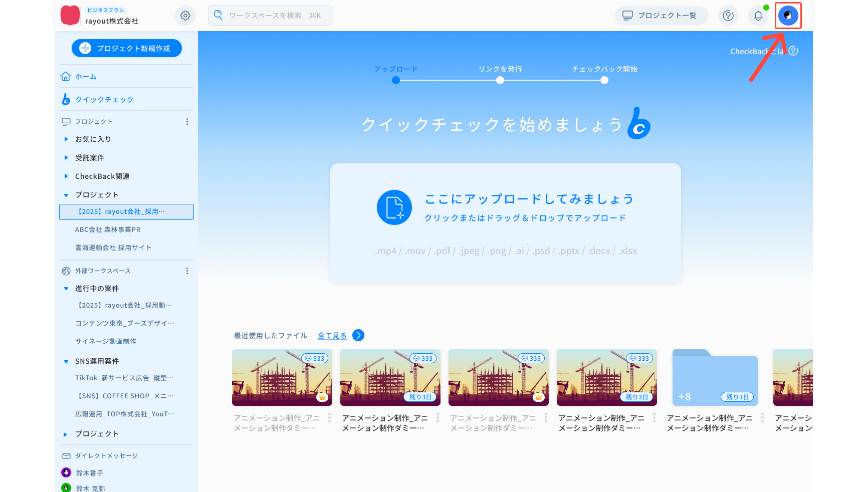The width and height of the screenshot is (868, 492).
Task: Click the file upload circle icon
Action: tap(394, 207)
